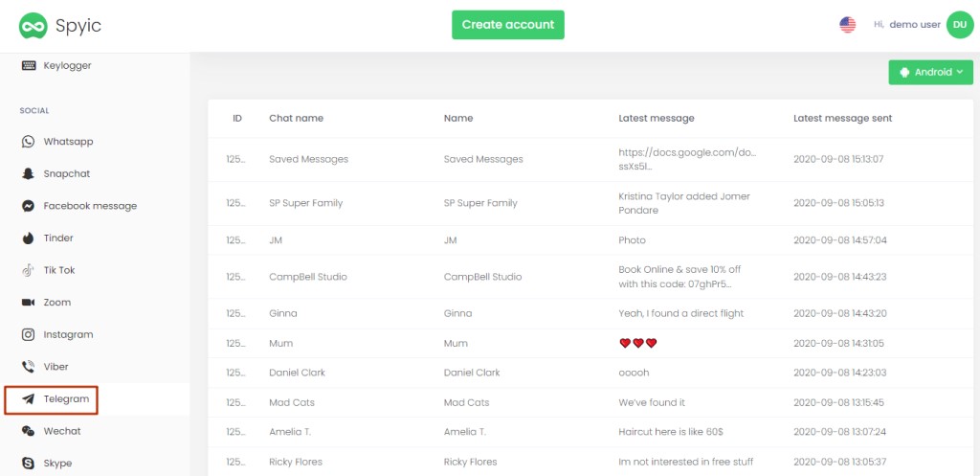Select Skype in sidebar
The height and width of the screenshot is (476, 980).
pyautogui.click(x=57, y=464)
